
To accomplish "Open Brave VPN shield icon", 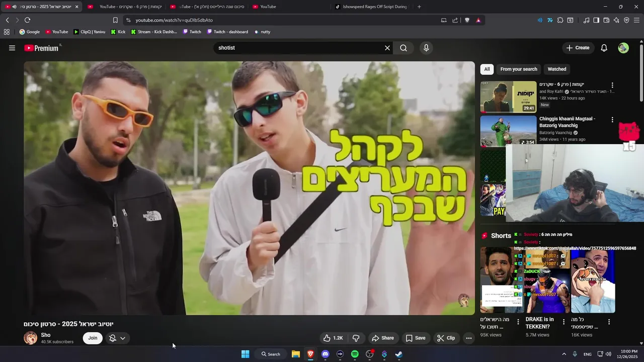I will tap(626, 20).
